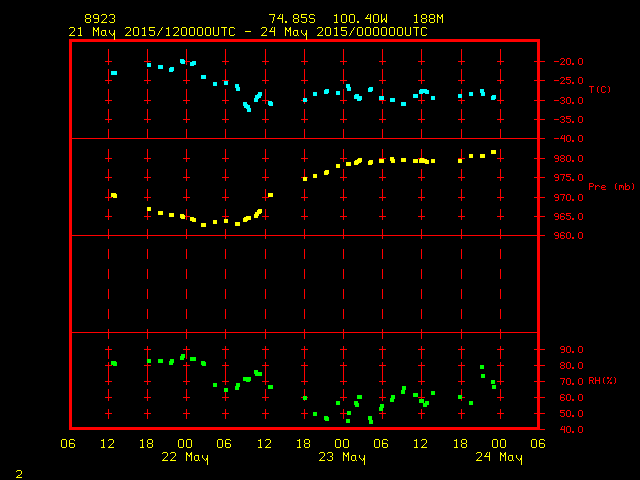This screenshot has height=480, width=640.
Task: Click the "980.0" pressure axis label
Action: [569, 158]
